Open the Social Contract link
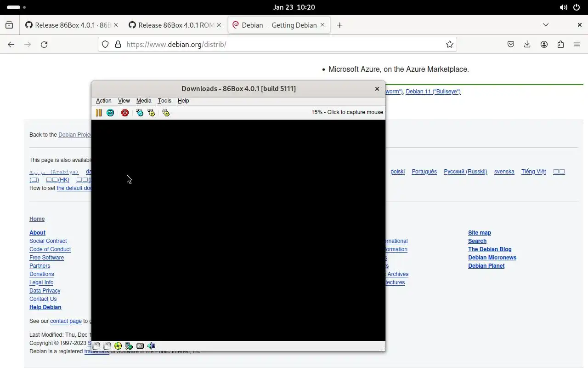 coord(48,241)
